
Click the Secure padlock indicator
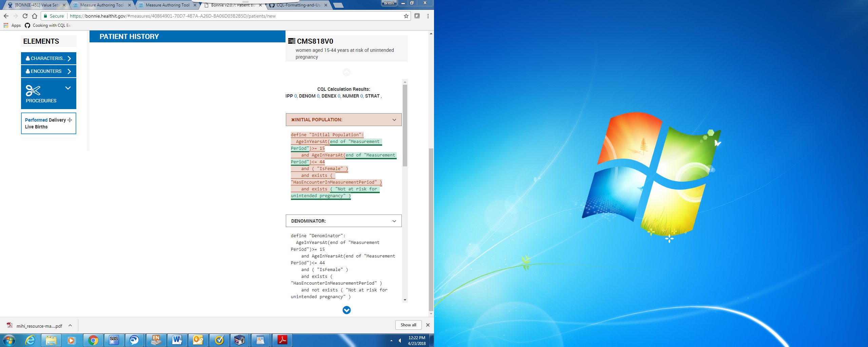[54, 16]
